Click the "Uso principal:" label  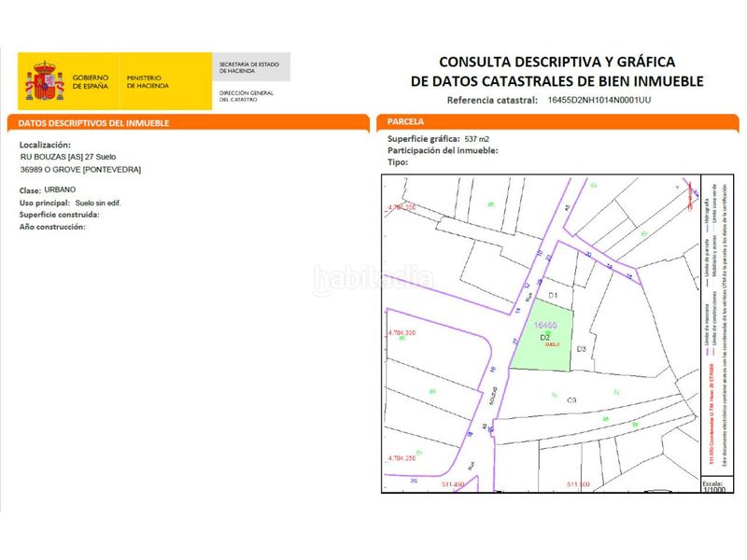point(44,203)
